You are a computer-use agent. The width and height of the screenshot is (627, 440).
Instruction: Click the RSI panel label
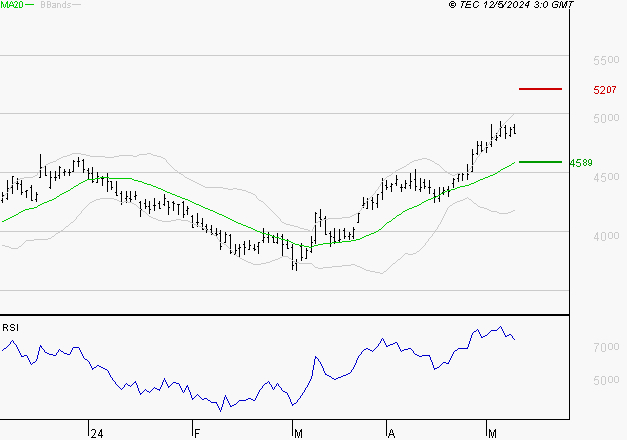click(10, 328)
